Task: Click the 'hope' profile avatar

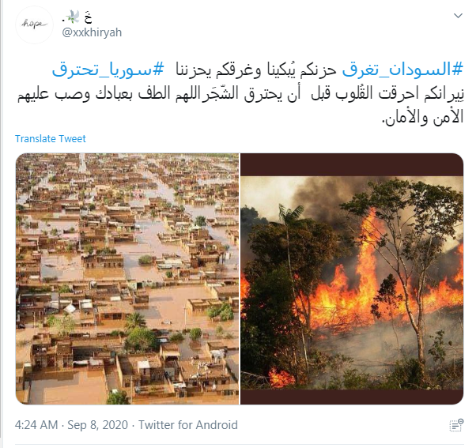Action: point(34,24)
